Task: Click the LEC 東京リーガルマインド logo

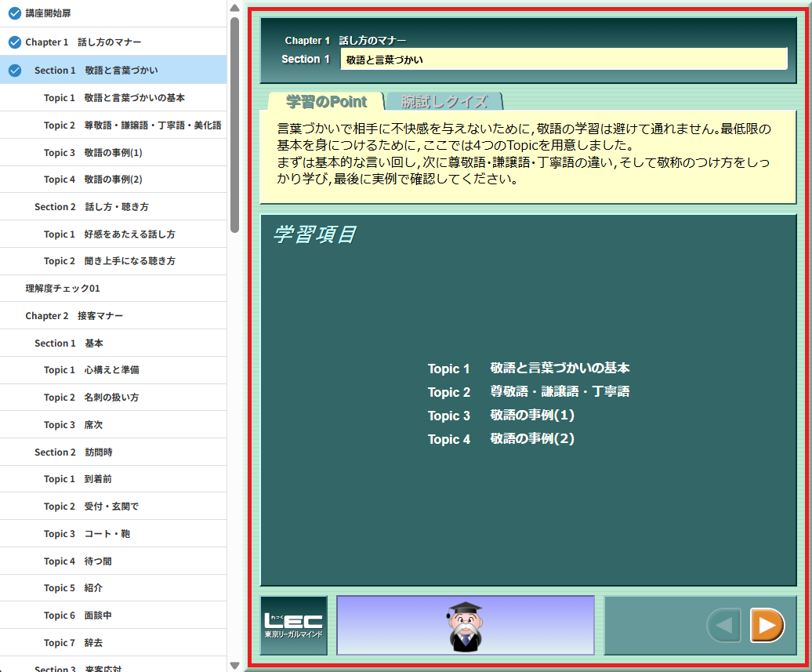Action: (294, 626)
